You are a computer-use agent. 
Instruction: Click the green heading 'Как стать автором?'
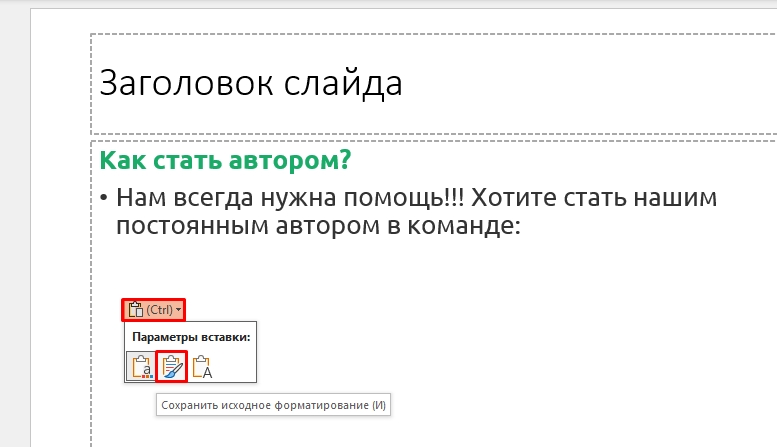point(225,161)
